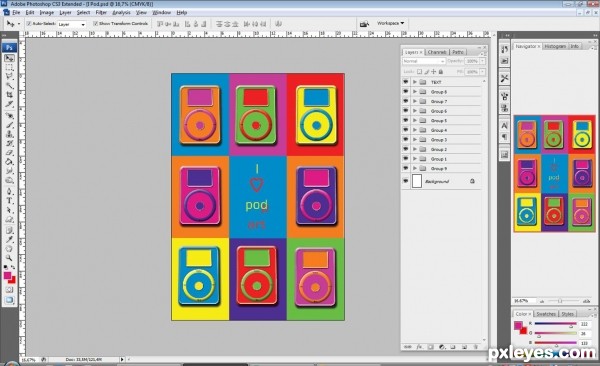Toggle Show Transform Controls checkbox
The height and width of the screenshot is (366, 600).
[95, 24]
